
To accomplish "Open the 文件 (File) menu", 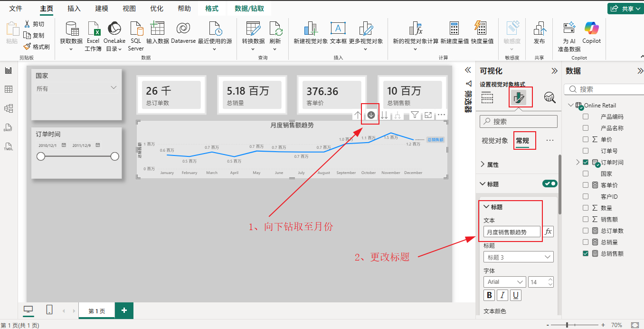I will click(x=16, y=9).
